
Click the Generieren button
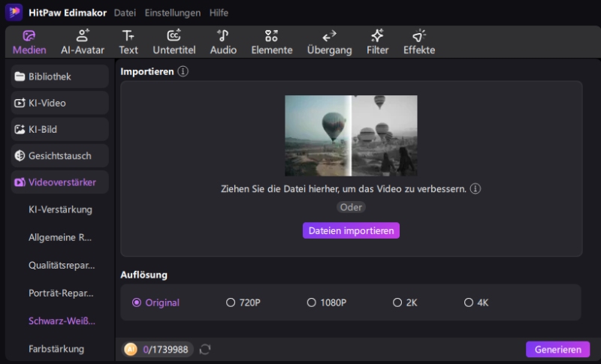coord(557,350)
